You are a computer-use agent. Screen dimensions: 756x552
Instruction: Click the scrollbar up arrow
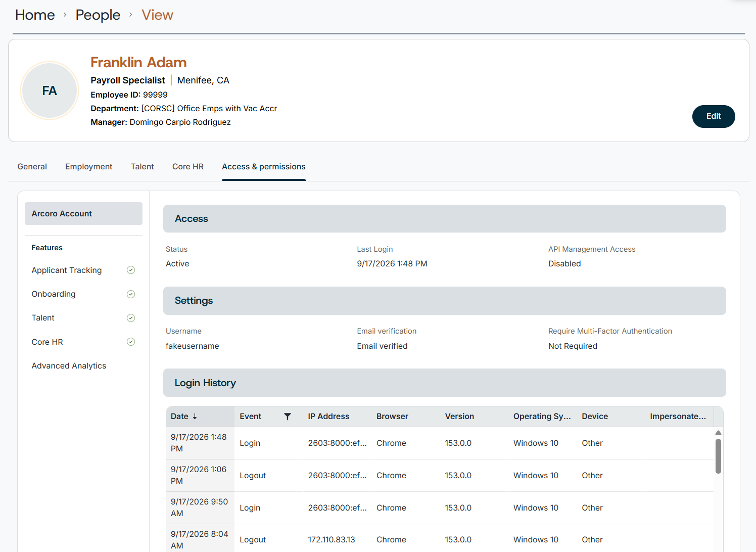[x=718, y=433]
